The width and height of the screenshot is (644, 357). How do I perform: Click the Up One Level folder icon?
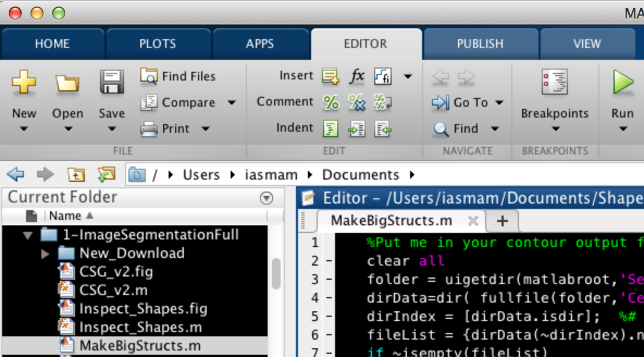pos(76,175)
